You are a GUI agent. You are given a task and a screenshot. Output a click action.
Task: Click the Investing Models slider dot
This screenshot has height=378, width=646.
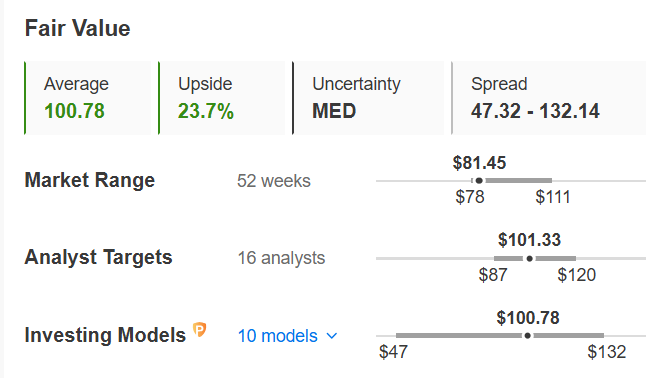pyautogui.click(x=527, y=336)
